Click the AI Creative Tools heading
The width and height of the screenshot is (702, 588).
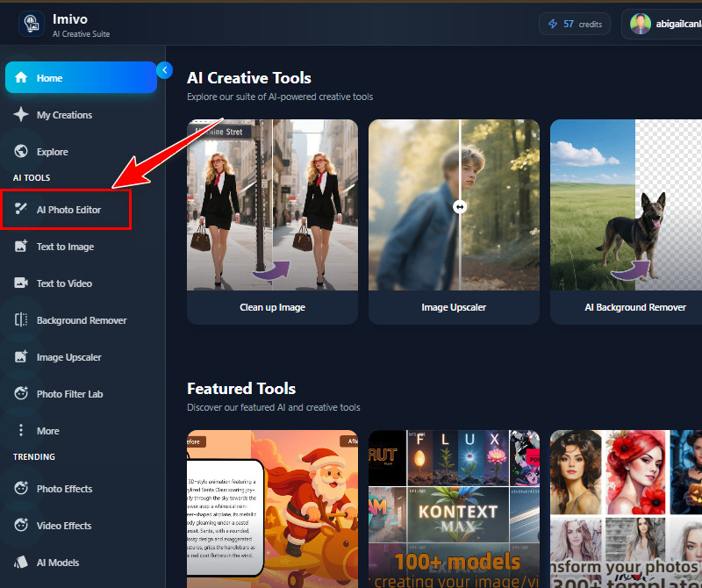point(249,78)
